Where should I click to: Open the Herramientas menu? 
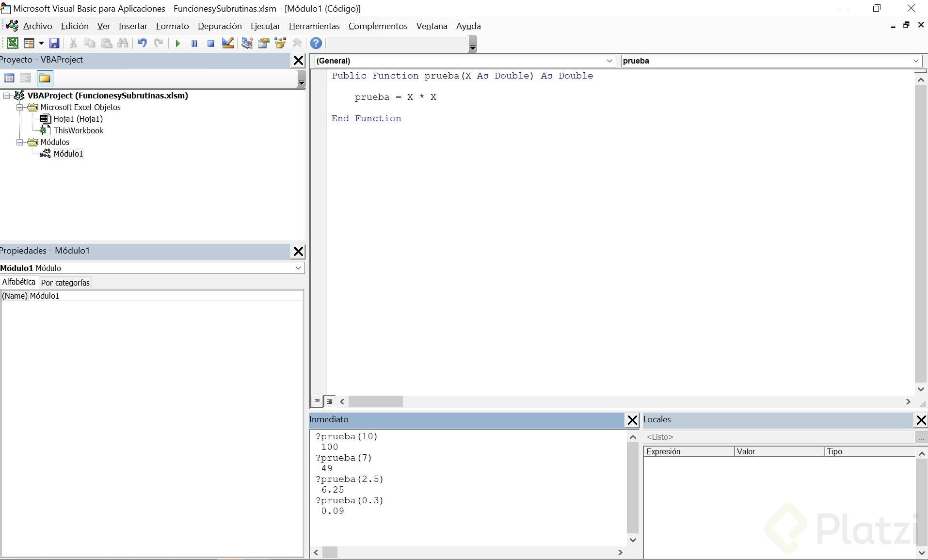point(314,26)
